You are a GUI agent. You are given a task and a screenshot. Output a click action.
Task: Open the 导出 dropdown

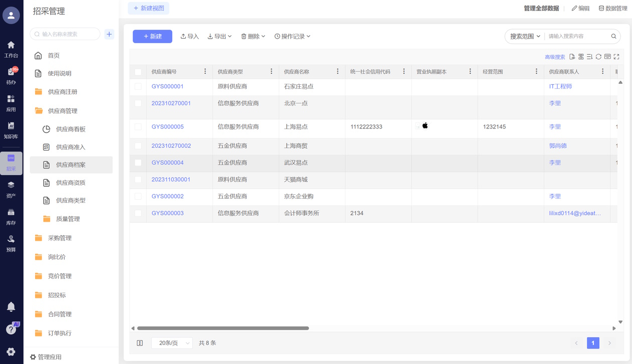tap(220, 36)
